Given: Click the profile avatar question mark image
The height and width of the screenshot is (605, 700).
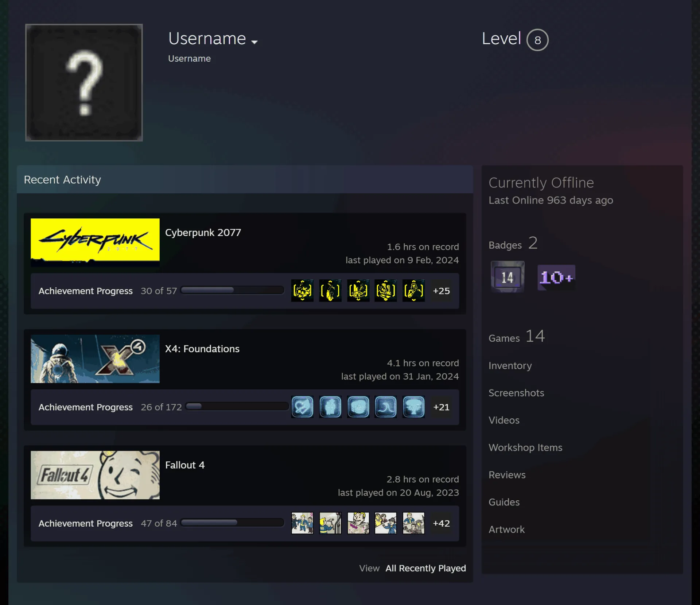Looking at the screenshot, I should (84, 82).
